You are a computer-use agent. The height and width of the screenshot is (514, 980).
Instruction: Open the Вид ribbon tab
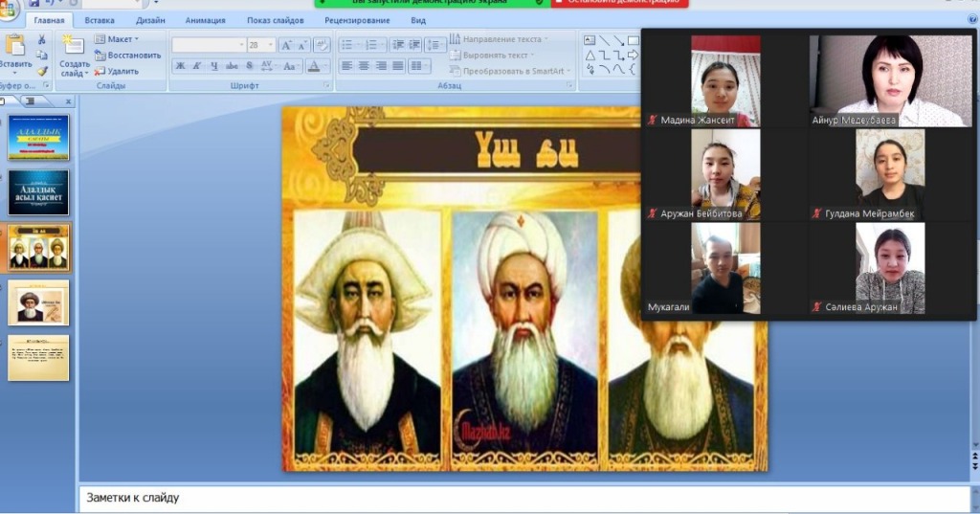418,20
